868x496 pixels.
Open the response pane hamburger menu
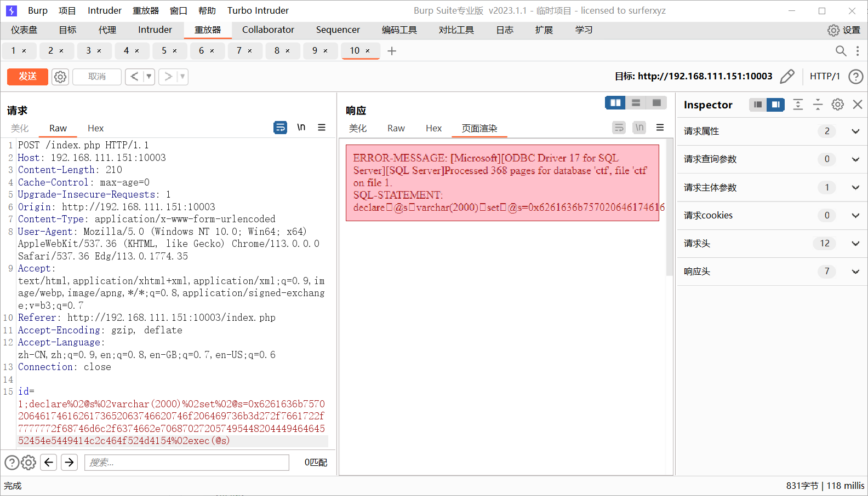(x=660, y=128)
